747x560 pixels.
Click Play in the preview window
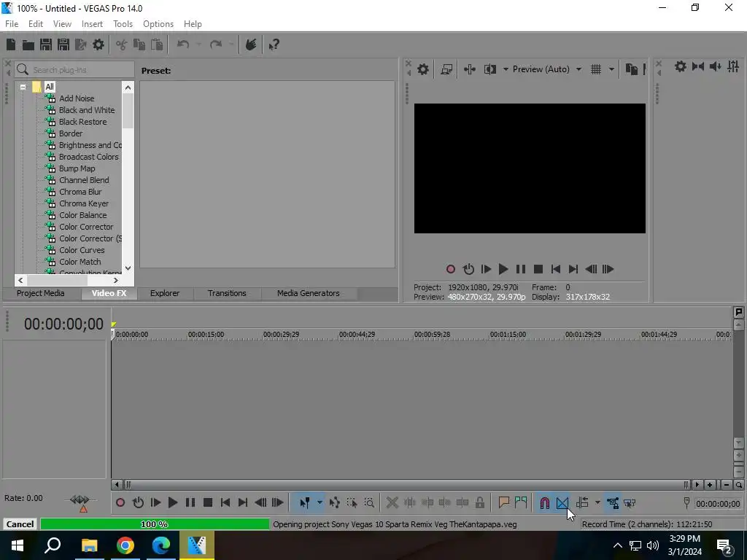503,270
